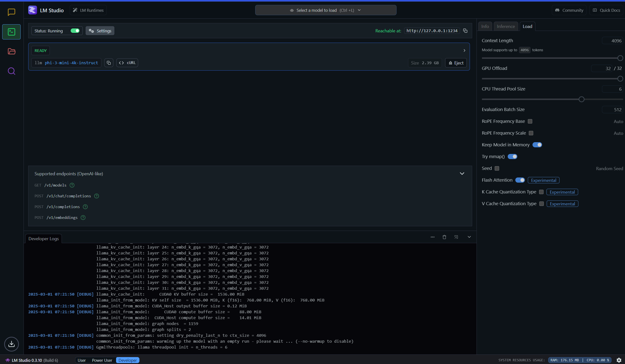This screenshot has height=364, width=625.
Task: Open My Models folder icon
Action: click(x=11, y=51)
